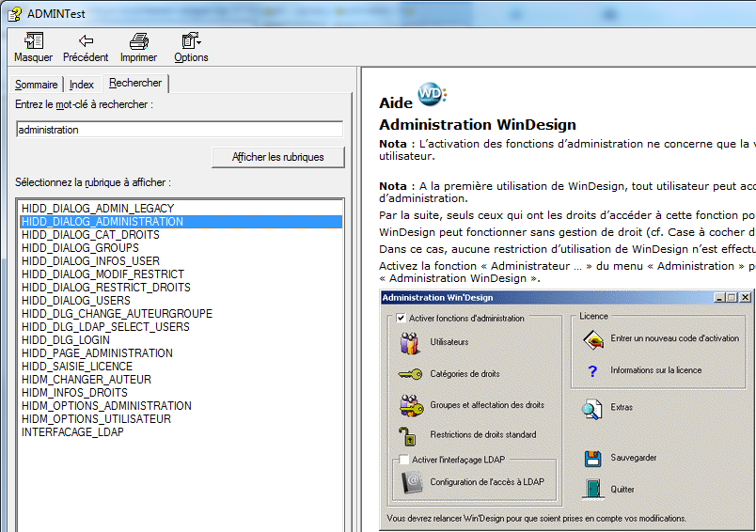Click the Utilisateurs label in dialog image

tap(449, 342)
